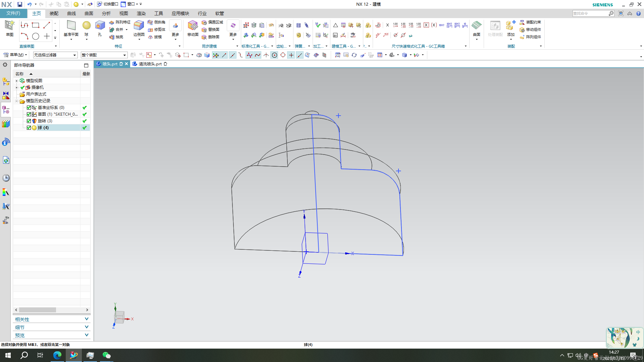
Task: Click the 装配约束 assembly constraints button
Action: (x=530, y=22)
